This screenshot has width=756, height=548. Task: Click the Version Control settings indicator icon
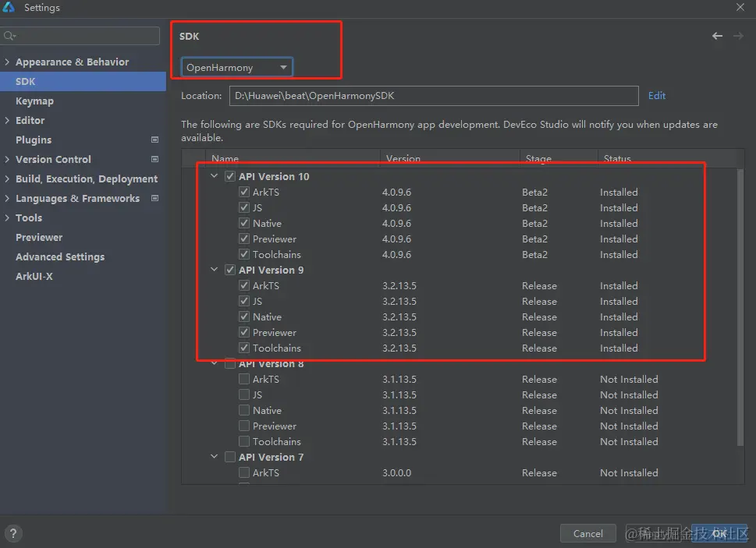(x=154, y=160)
